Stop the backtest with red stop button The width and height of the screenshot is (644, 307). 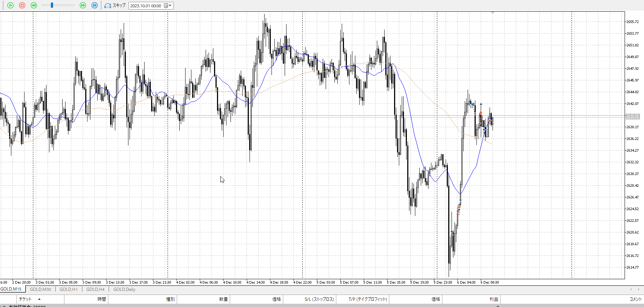(22, 5)
